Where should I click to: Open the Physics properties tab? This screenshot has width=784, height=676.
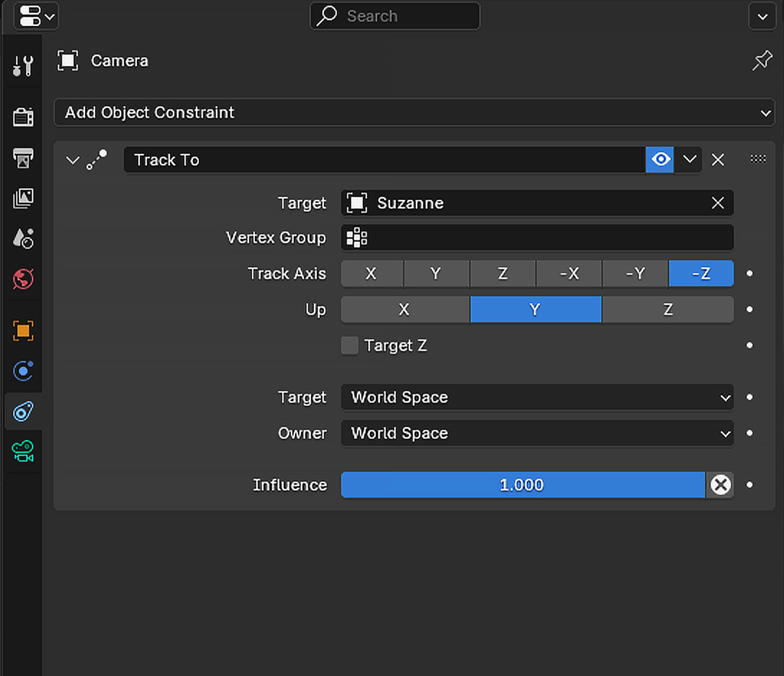click(x=23, y=371)
